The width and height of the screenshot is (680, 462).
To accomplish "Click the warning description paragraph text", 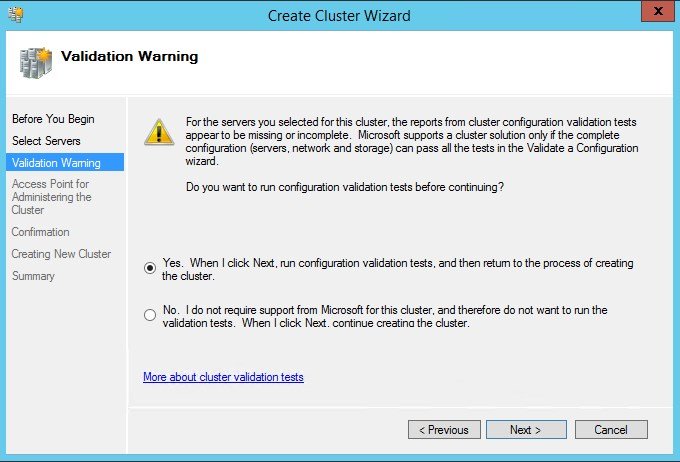I will coord(410,140).
